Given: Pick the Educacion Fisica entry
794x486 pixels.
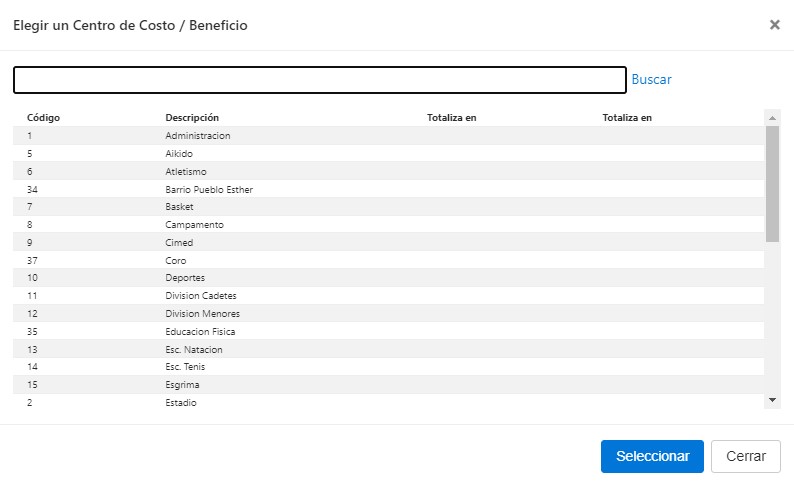Looking at the screenshot, I should (200, 332).
